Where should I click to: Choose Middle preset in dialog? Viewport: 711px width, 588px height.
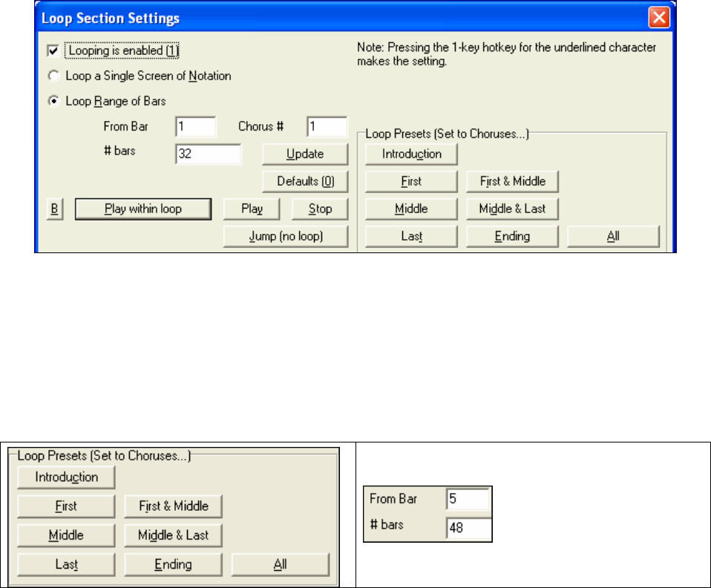tap(411, 209)
